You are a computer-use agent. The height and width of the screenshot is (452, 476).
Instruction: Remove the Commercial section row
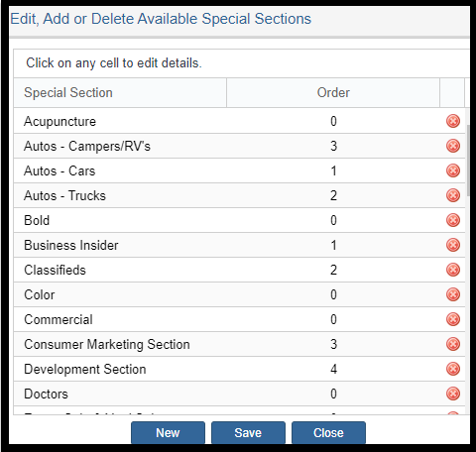pos(453,319)
